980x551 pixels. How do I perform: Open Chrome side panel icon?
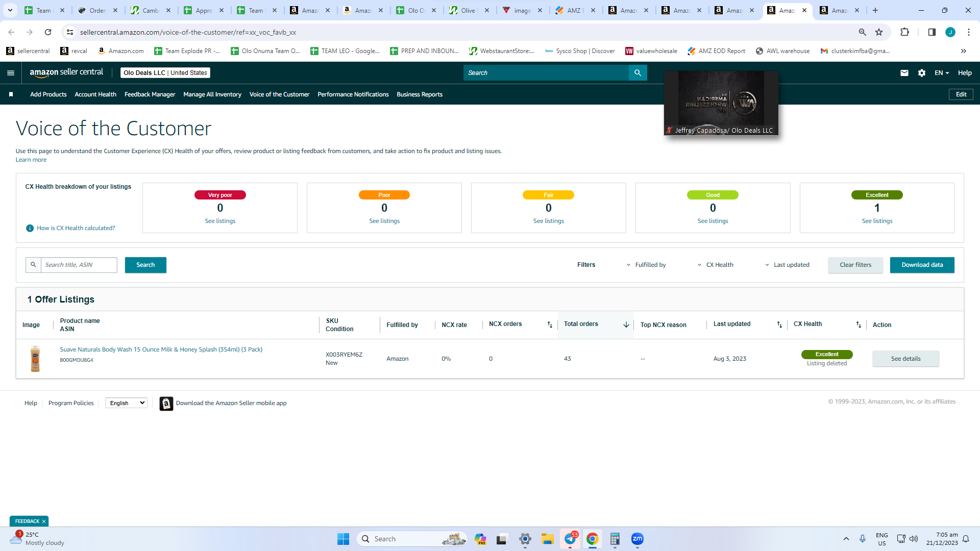coord(932,32)
